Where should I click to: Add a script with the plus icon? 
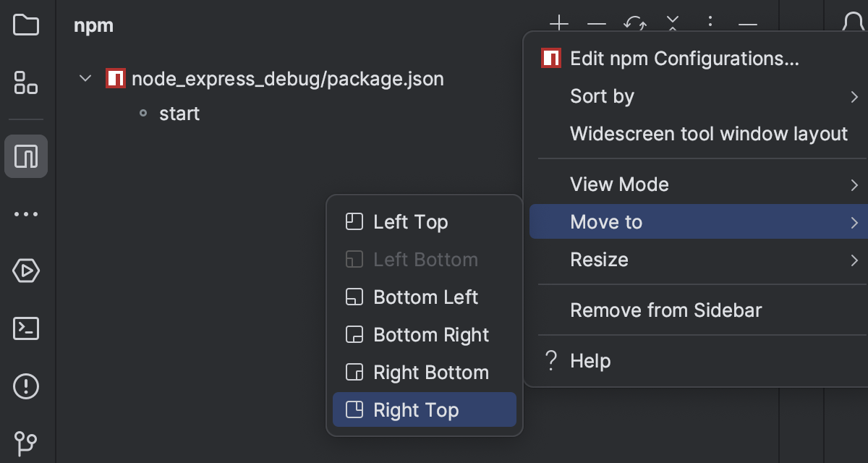pos(558,25)
